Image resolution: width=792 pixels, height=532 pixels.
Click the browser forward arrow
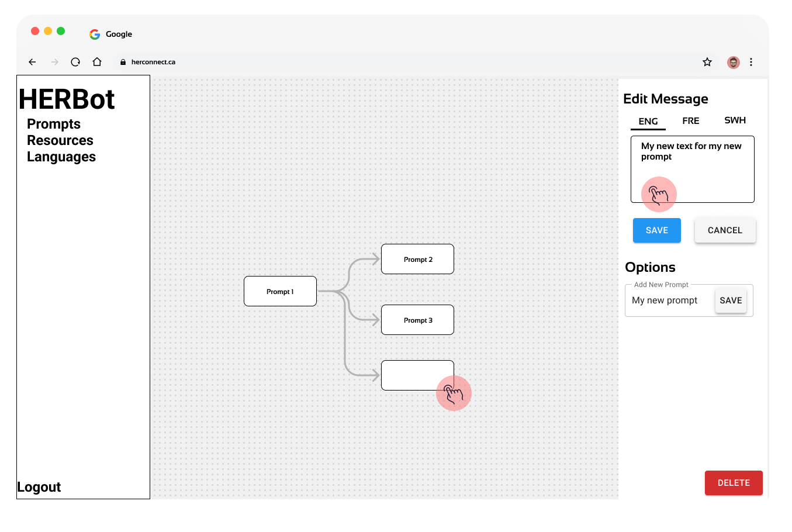(55, 62)
